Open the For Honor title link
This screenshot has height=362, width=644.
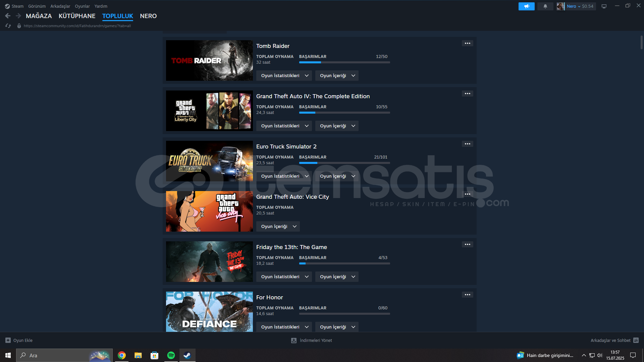tap(270, 297)
